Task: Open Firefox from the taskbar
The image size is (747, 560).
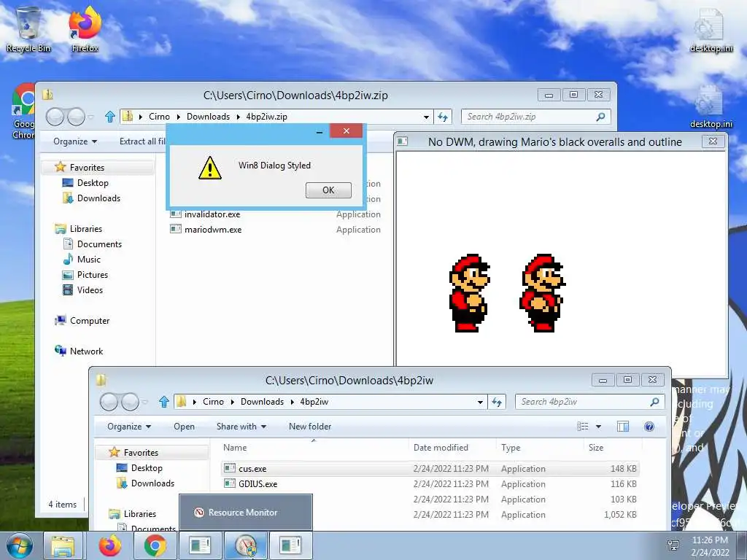Action: pos(110,545)
